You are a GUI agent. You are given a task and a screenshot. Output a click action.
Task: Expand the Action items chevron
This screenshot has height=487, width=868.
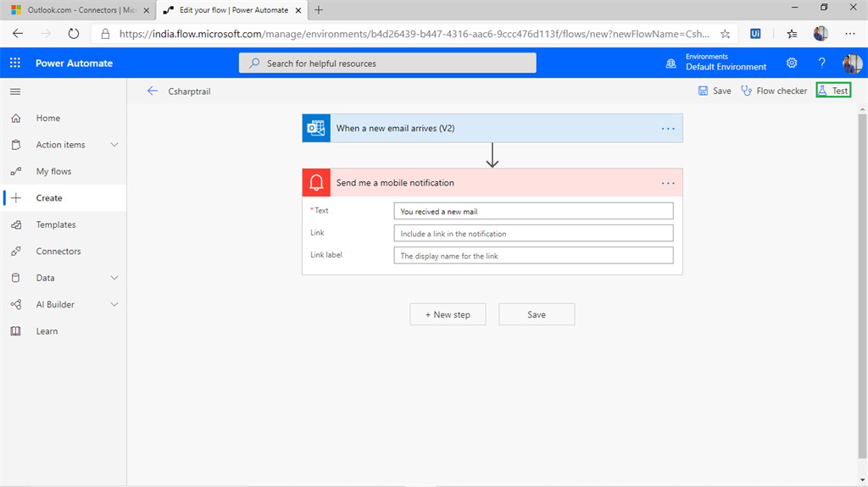tap(114, 145)
